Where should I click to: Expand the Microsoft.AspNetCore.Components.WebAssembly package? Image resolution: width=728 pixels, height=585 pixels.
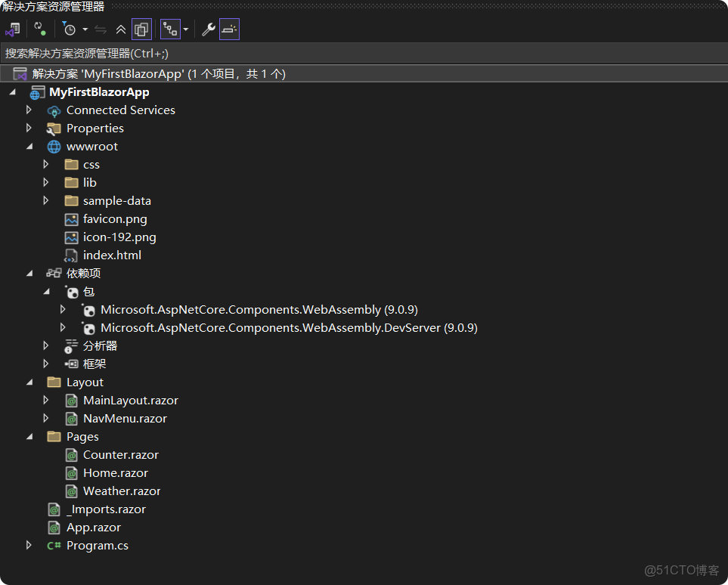tap(63, 309)
